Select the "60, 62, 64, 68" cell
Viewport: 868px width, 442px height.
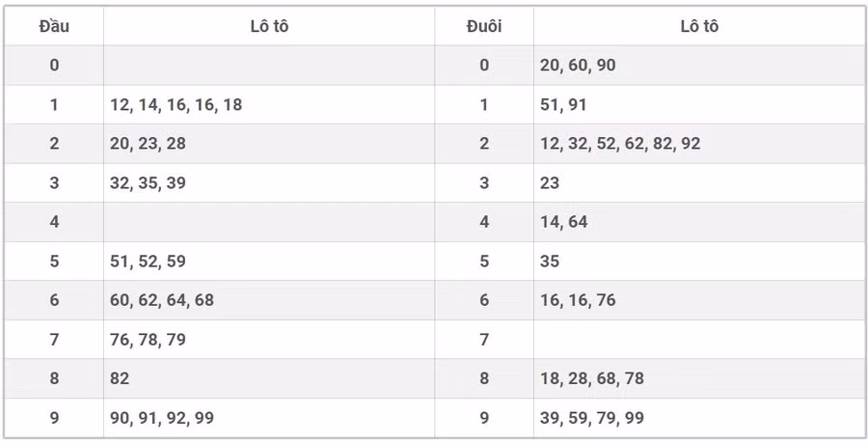(162, 300)
